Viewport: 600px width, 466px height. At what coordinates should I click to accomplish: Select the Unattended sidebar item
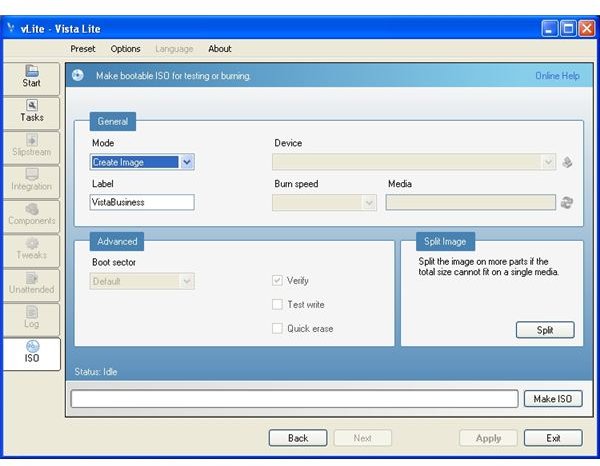31,285
